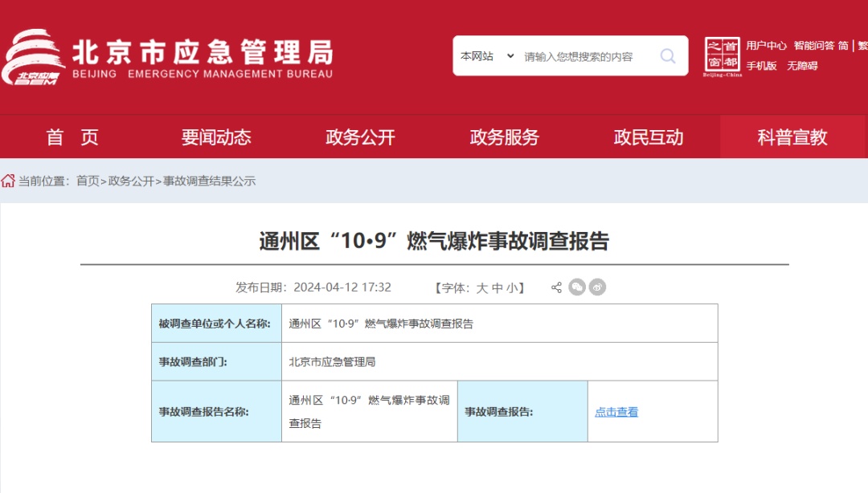Open the 要闻动态 menu item
Viewport: 868px width, 493px height.
(215, 136)
